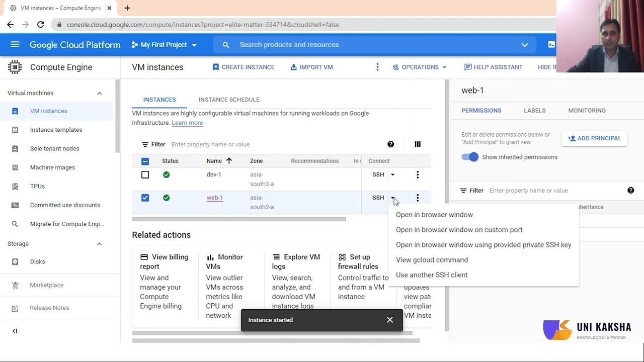Select Open in browser window
Image resolution: width=644 pixels, height=362 pixels.
click(x=434, y=215)
